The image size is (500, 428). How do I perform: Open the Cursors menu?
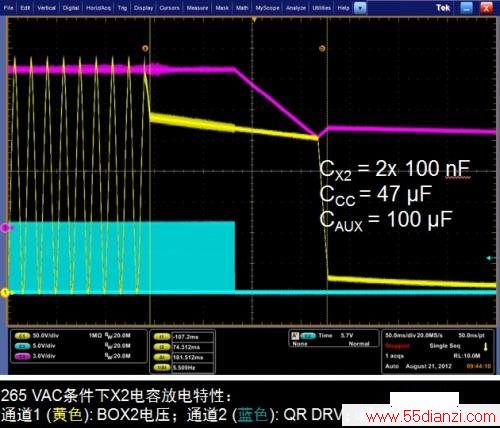(169, 8)
